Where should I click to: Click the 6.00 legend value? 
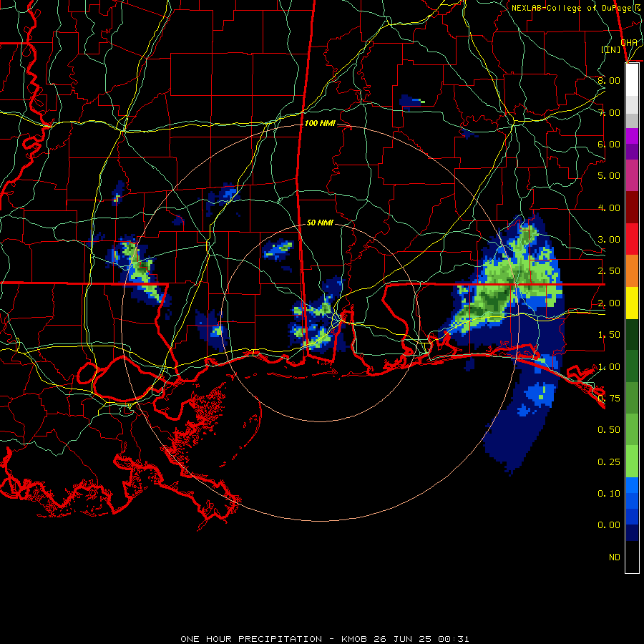click(609, 144)
